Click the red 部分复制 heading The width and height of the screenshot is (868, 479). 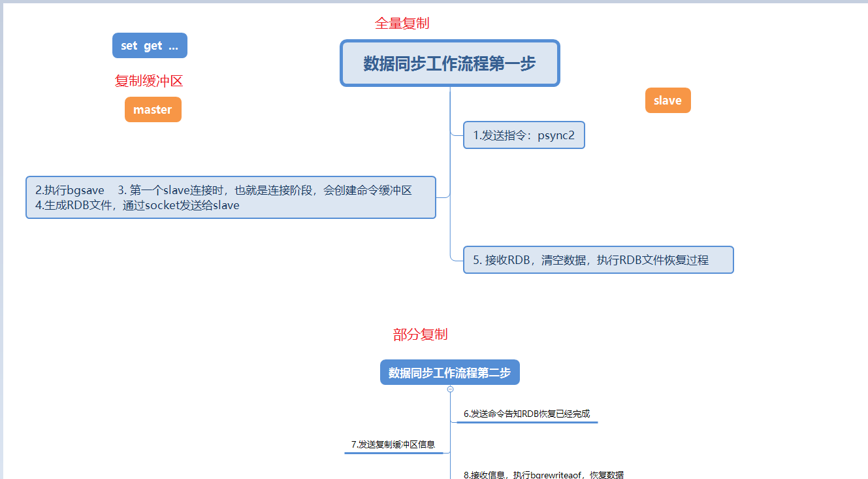(x=421, y=335)
